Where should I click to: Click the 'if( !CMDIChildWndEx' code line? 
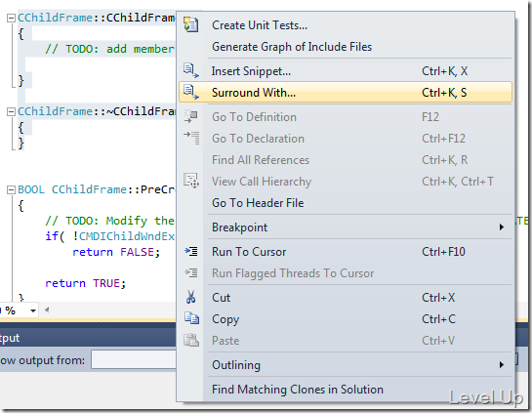[110, 236]
